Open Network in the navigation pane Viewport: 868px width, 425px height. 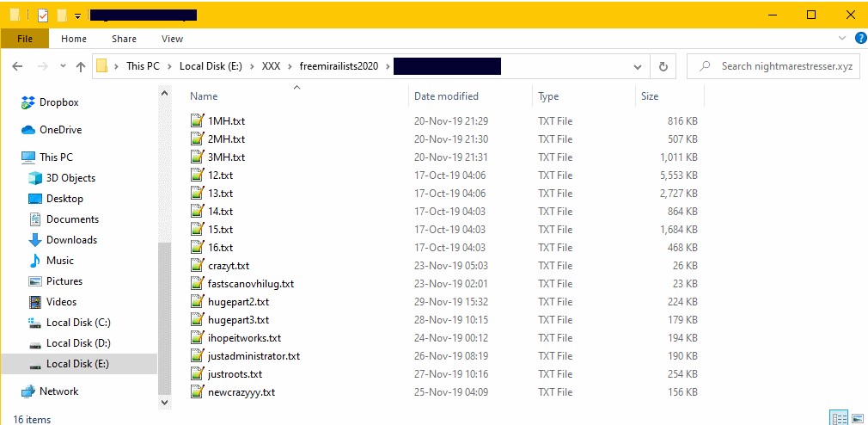pos(50,391)
